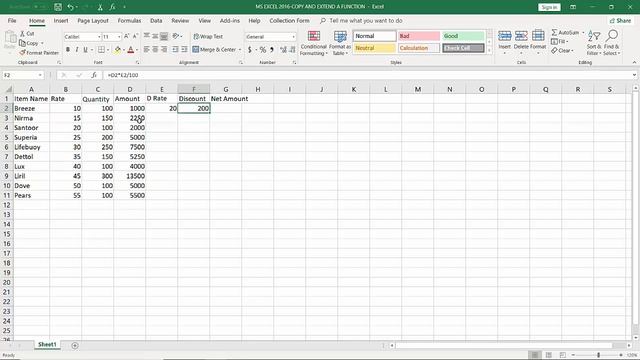
Task: Click the Orientation text angle icon
Action: (176, 36)
